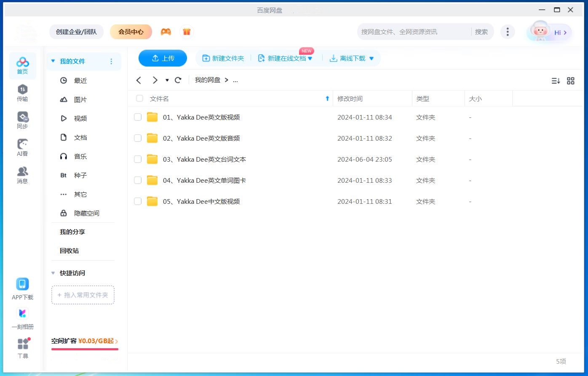This screenshot has width=588, height=376.
Task: Click the folder icon of 05、Yakka Dee中文版视频
Action: 152,201
